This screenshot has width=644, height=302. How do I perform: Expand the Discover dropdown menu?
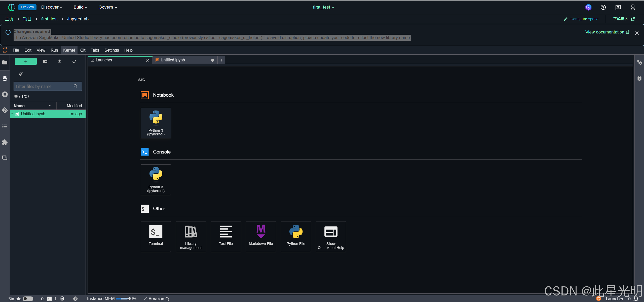click(x=52, y=7)
